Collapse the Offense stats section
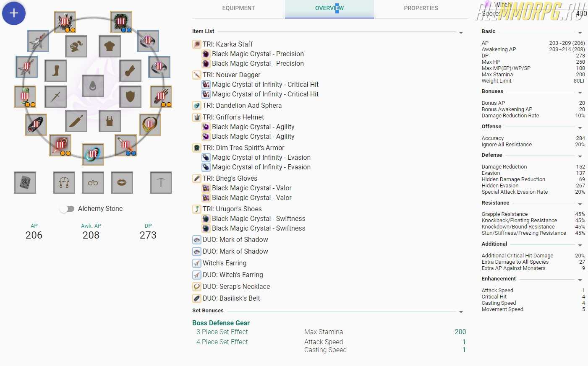Viewport: 588px width, 366px height. pyautogui.click(x=580, y=127)
